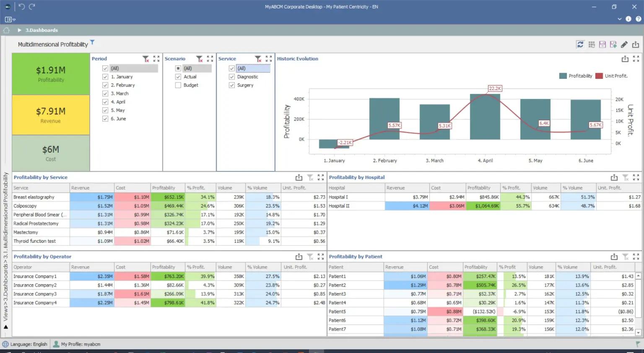
Task: Go to home using the house icon
Action: coord(6,30)
